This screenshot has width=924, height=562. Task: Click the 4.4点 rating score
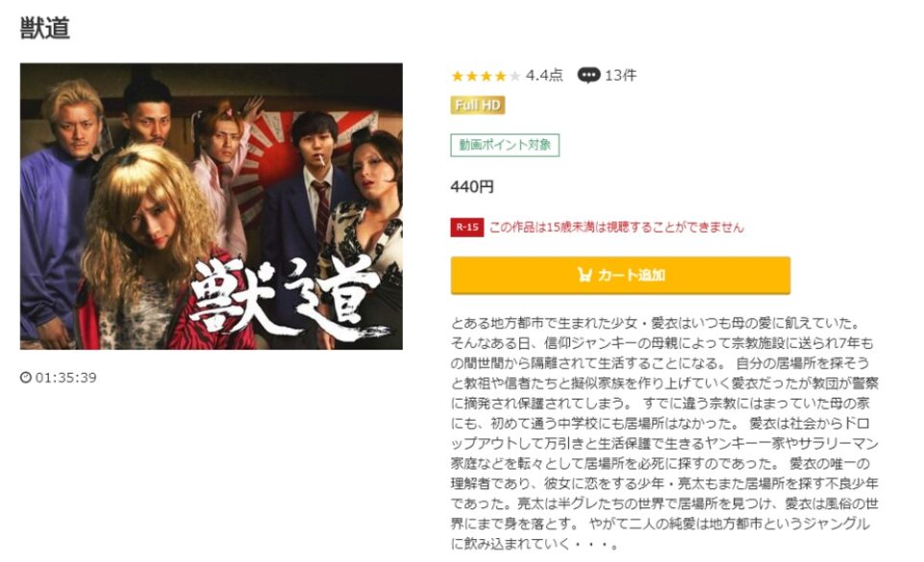pyautogui.click(x=544, y=75)
